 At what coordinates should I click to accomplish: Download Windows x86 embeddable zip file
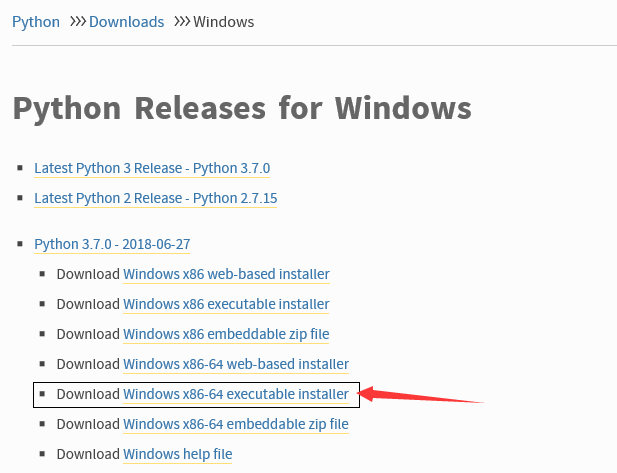click(226, 334)
